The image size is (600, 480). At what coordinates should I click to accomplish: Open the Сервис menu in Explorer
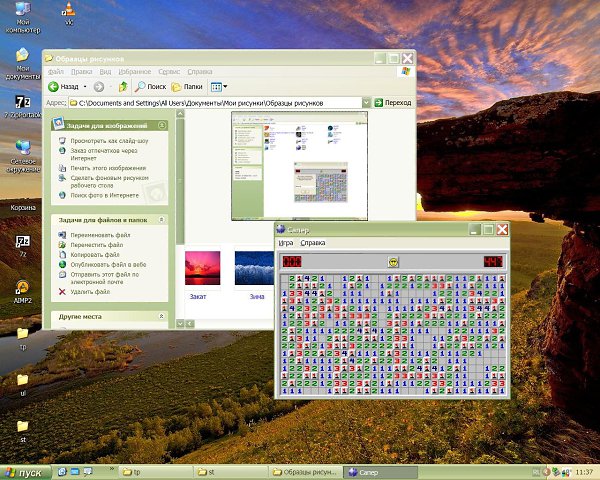point(169,72)
